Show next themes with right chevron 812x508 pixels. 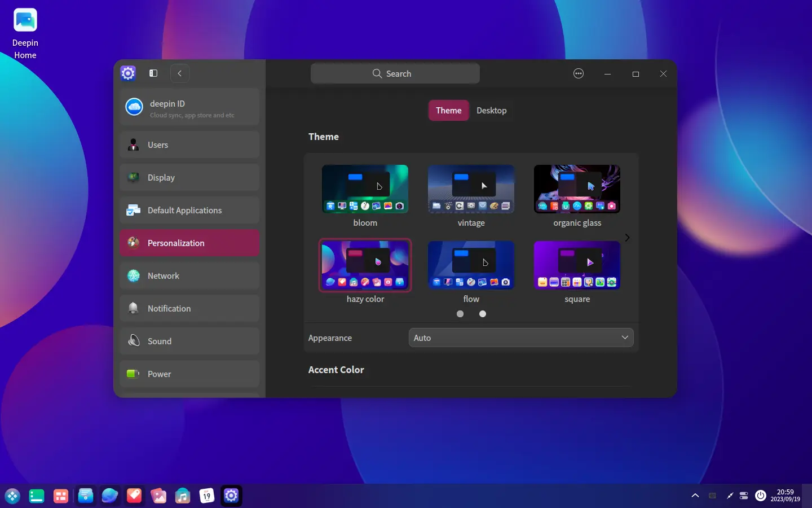627,238
